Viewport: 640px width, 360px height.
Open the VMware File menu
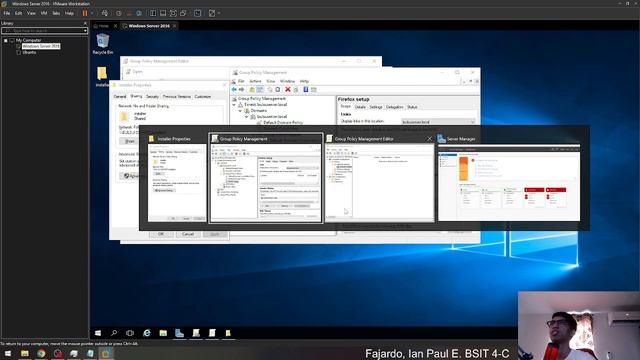click(x=7, y=13)
